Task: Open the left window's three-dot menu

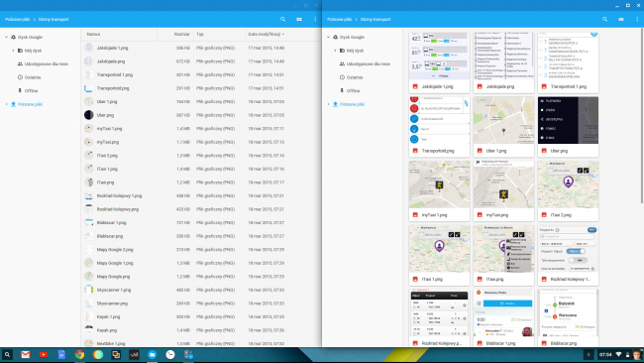Action: (x=315, y=19)
